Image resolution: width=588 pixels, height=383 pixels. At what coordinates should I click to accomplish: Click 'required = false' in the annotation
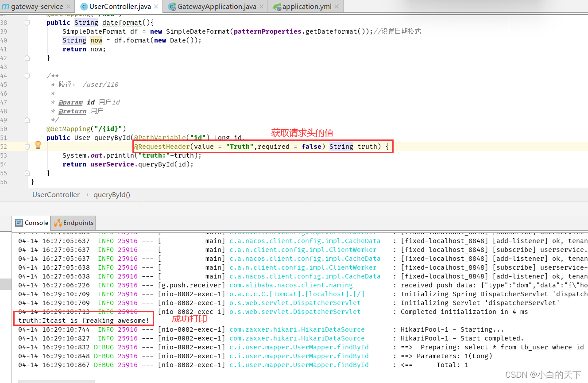[x=289, y=147]
